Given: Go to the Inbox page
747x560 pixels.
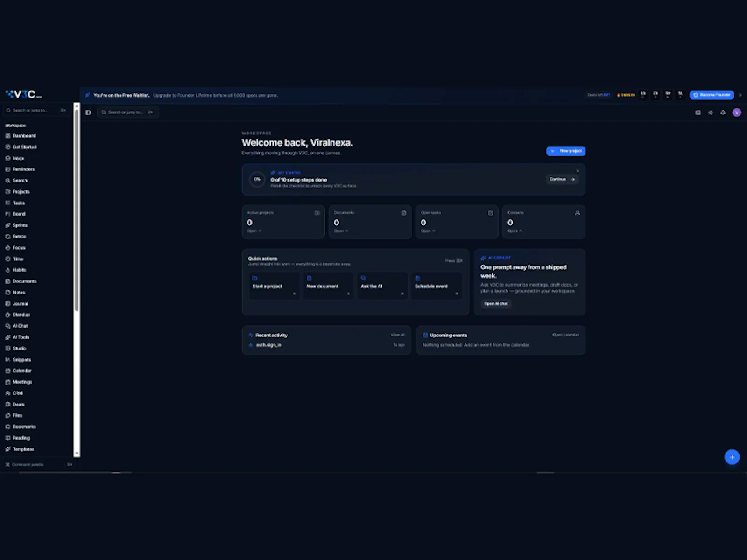Looking at the screenshot, I should click(x=14, y=158).
